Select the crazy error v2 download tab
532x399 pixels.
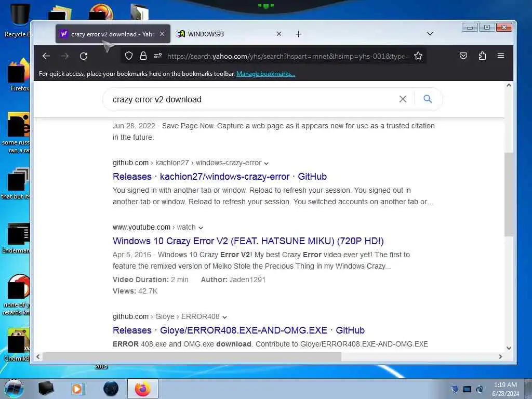113,34
